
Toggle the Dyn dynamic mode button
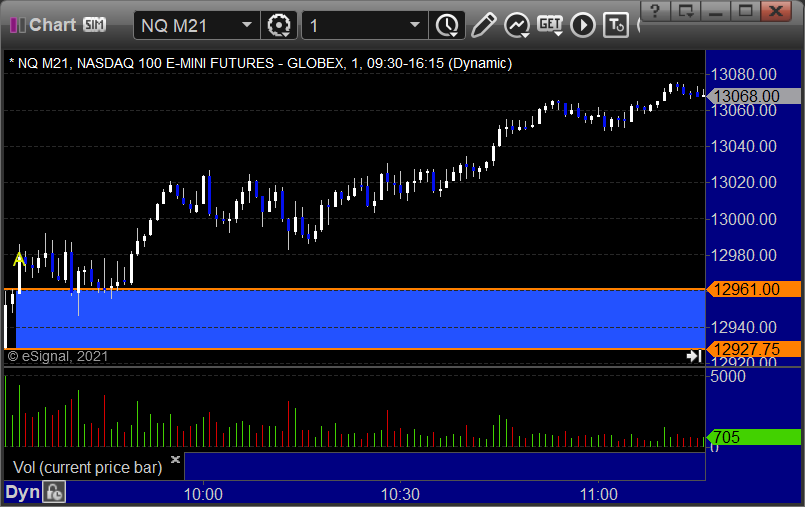tap(23, 493)
